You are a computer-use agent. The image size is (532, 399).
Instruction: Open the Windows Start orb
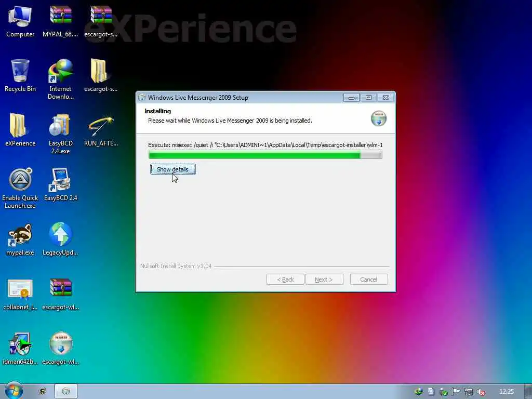tap(14, 391)
